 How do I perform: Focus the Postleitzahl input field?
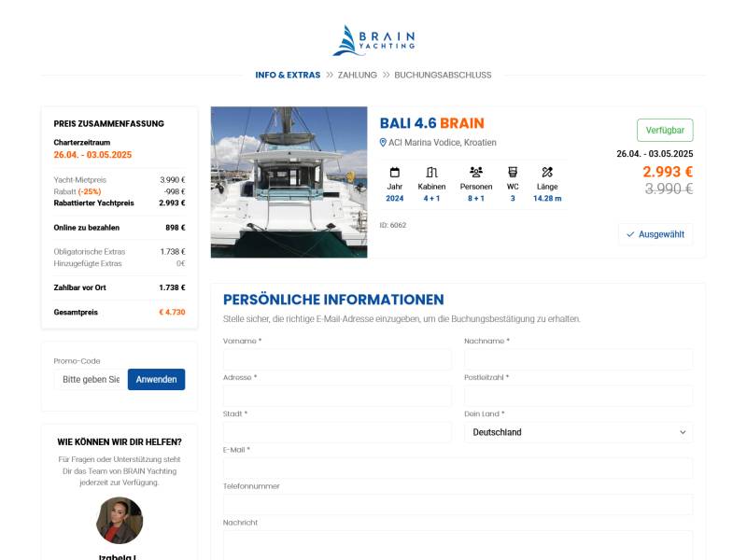pyautogui.click(x=578, y=396)
